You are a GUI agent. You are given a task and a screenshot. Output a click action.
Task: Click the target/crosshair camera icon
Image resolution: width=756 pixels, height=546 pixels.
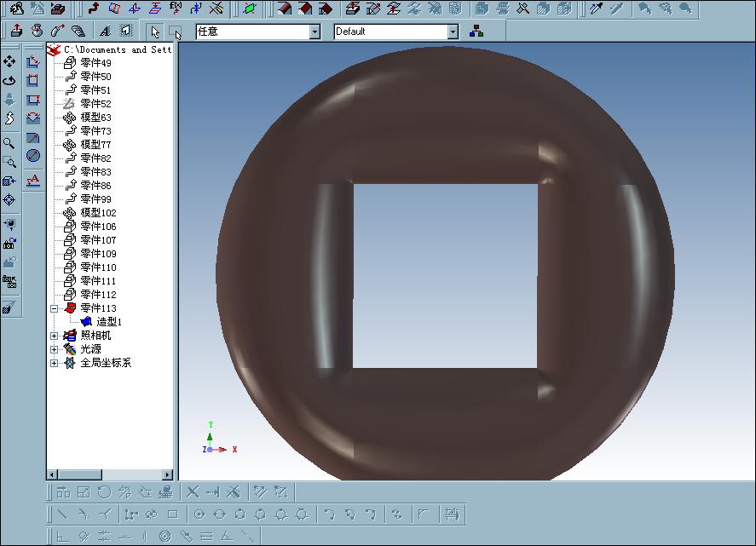tap(9, 200)
